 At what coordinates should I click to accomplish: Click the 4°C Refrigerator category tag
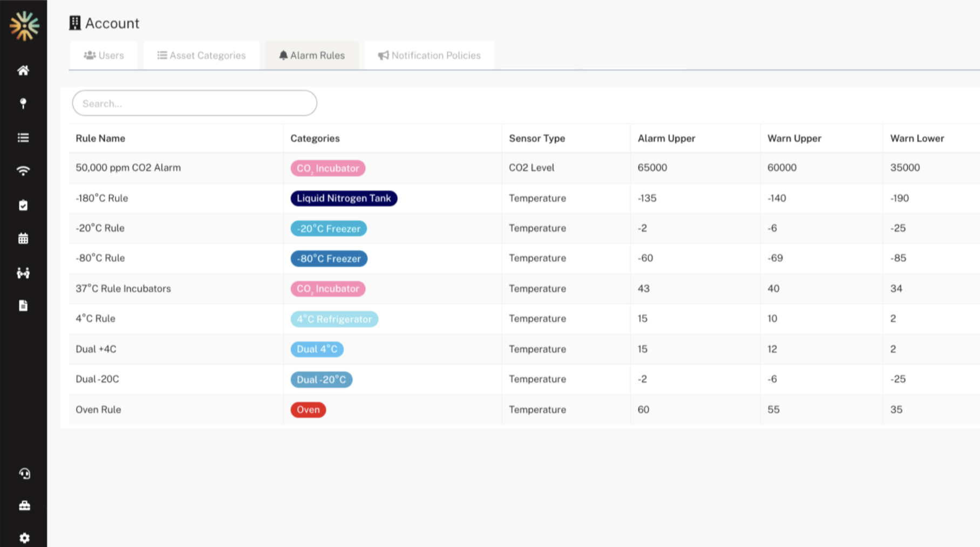[x=335, y=319]
